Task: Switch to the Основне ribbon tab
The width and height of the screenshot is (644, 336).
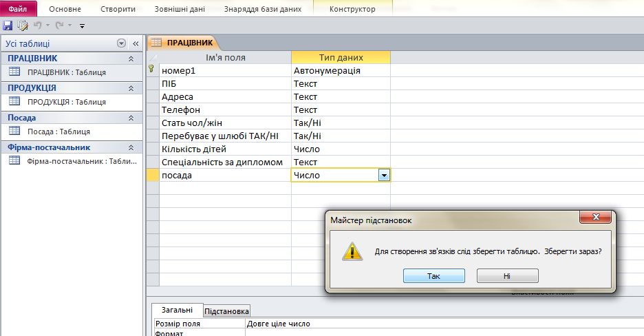Action: click(65, 9)
